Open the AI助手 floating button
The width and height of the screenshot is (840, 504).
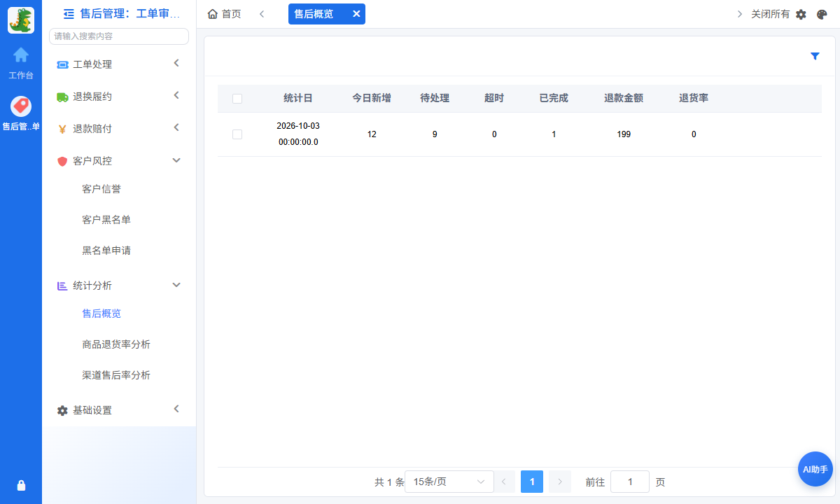tap(815, 469)
